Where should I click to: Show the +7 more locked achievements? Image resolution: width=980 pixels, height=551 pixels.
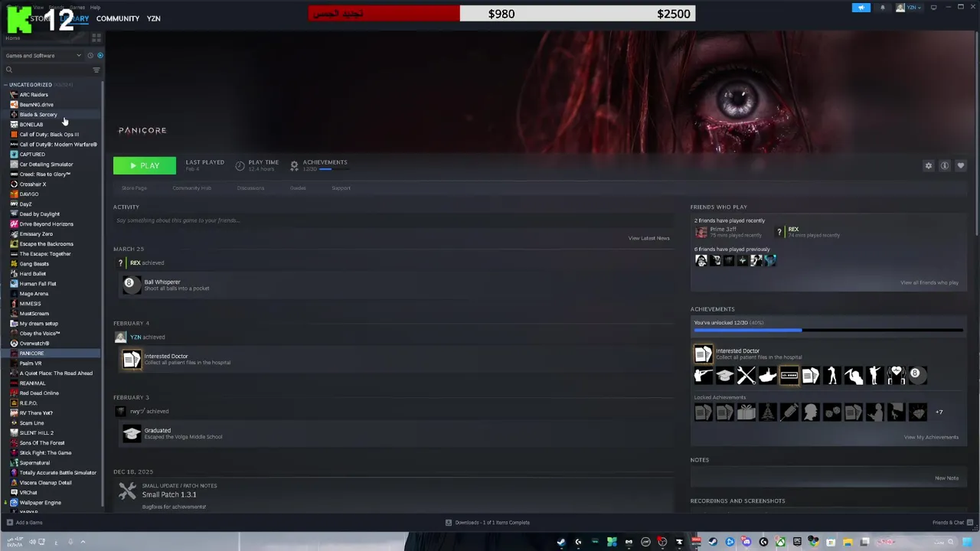[939, 412]
